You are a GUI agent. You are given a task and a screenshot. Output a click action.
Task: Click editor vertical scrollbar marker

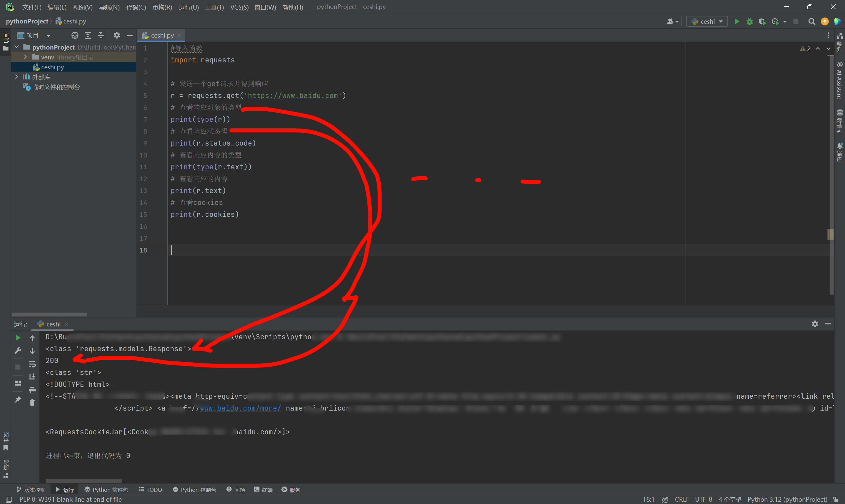click(830, 234)
